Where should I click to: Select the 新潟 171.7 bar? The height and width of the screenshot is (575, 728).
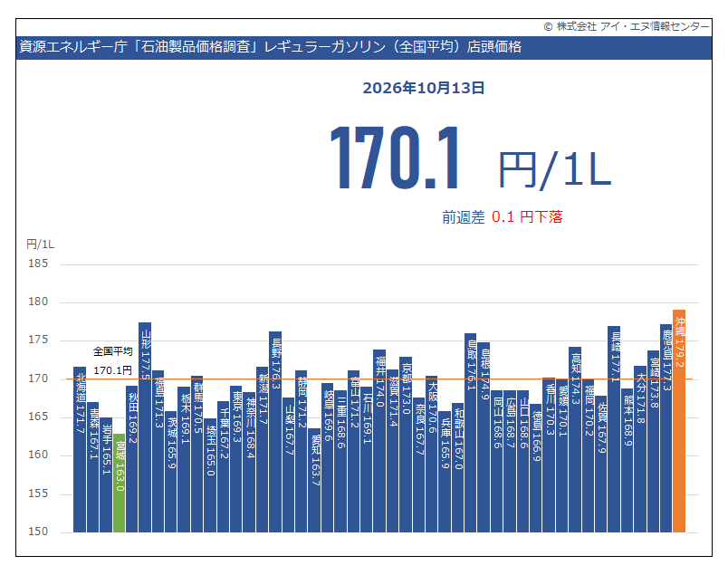[263, 450]
